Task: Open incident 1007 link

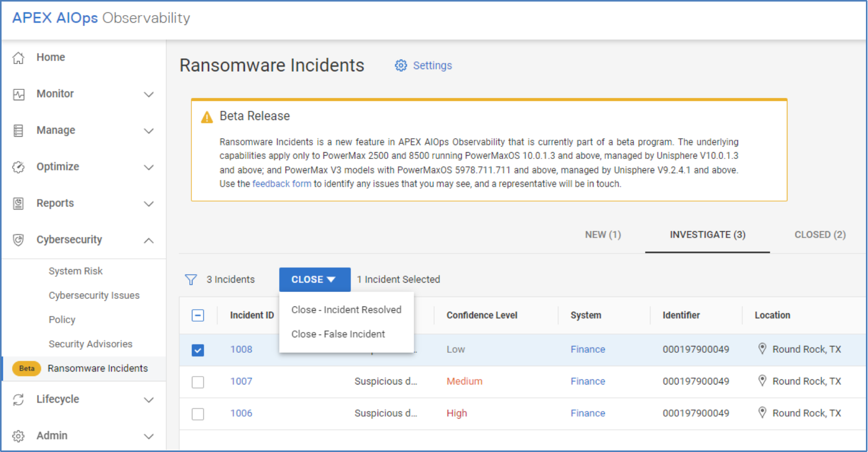Action: (x=241, y=381)
